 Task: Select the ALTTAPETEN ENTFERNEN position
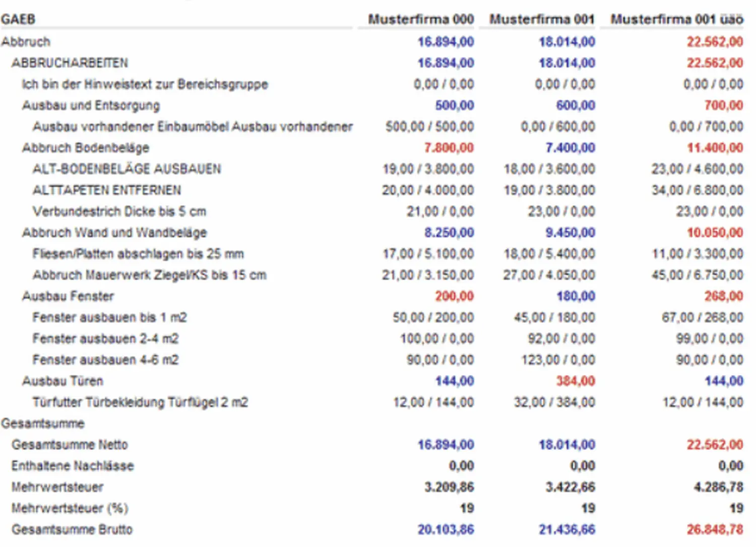[106, 190]
